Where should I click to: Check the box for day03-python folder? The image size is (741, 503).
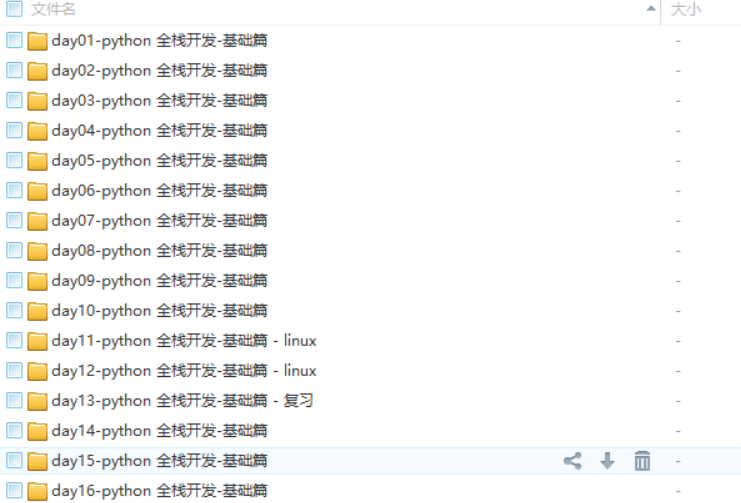coord(14,100)
